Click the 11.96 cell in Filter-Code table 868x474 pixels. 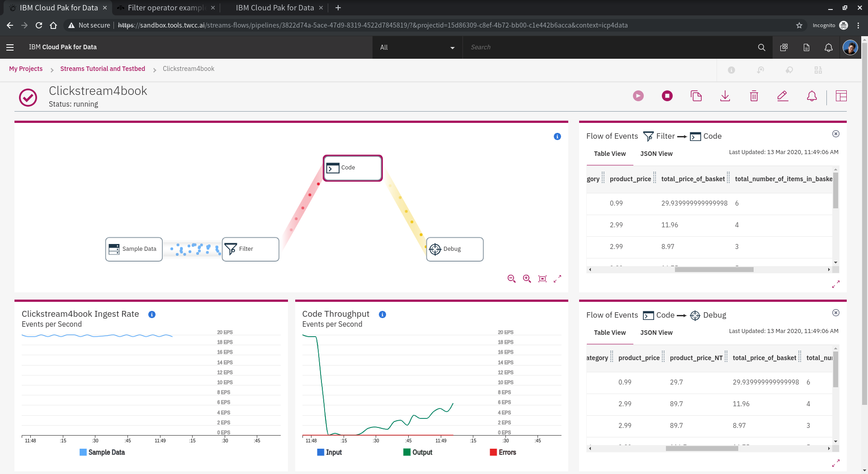(670, 225)
